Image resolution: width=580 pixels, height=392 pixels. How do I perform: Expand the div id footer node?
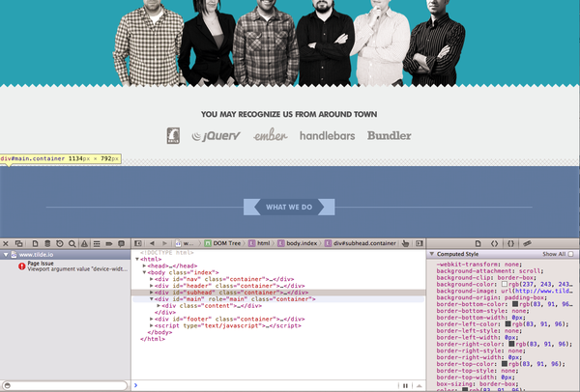click(152, 319)
